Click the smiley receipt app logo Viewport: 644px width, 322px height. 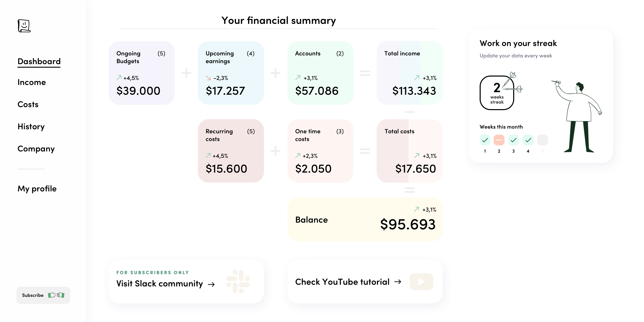(x=24, y=26)
